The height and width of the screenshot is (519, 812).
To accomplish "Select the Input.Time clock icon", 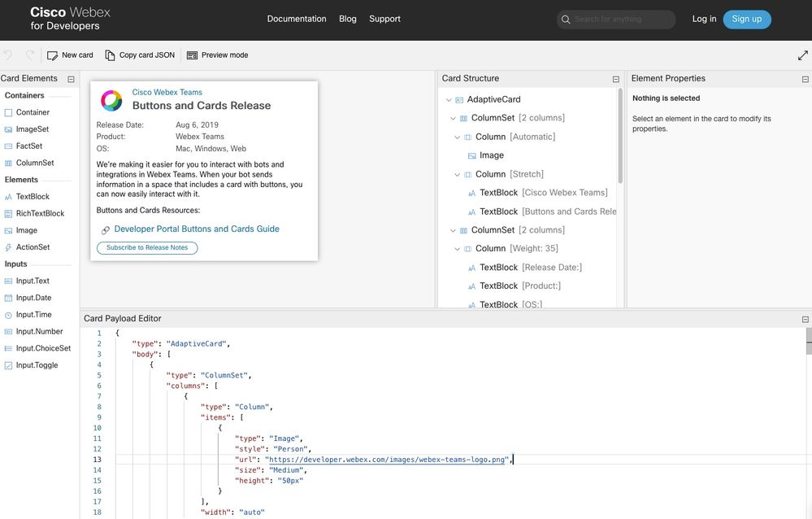I will click(8, 315).
